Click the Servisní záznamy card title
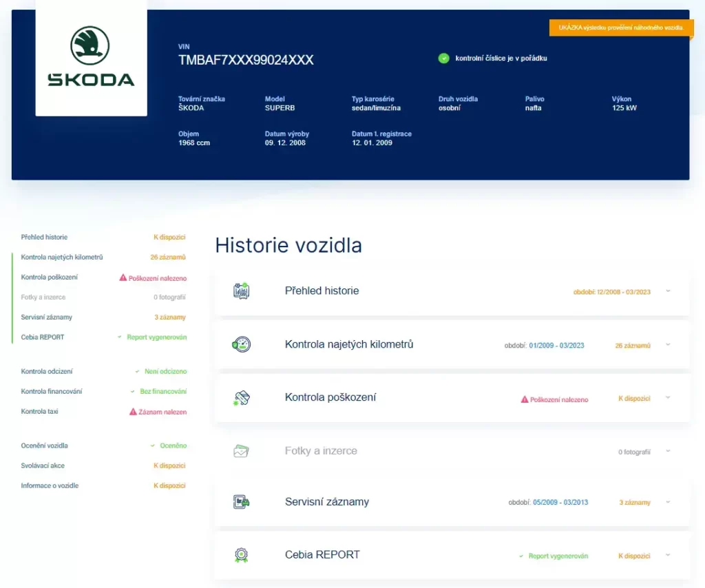 point(327,502)
